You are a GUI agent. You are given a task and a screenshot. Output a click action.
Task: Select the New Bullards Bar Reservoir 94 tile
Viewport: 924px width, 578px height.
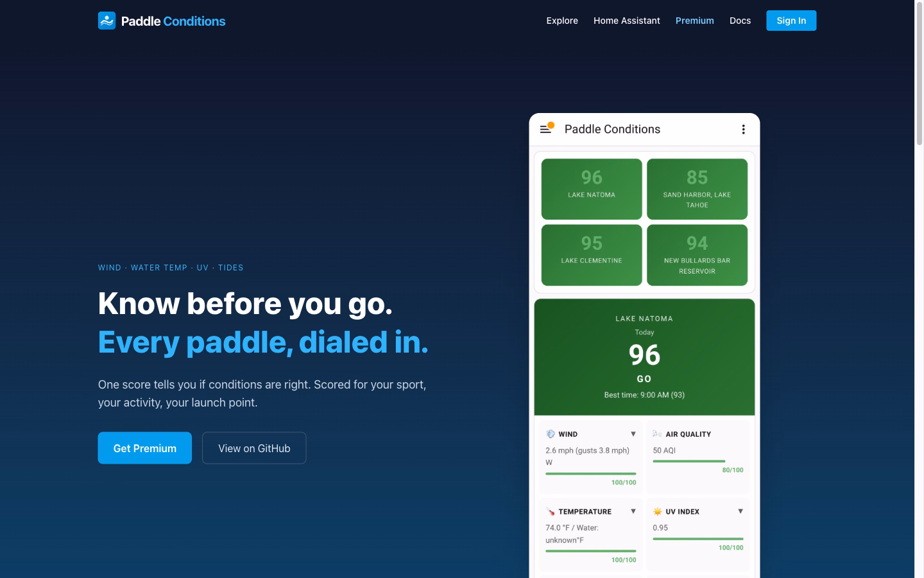(x=697, y=255)
